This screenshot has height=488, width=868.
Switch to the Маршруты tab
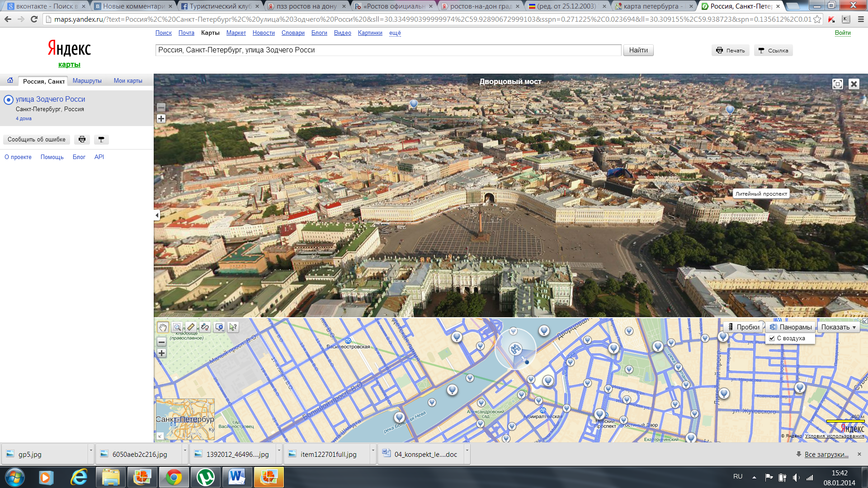click(87, 81)
